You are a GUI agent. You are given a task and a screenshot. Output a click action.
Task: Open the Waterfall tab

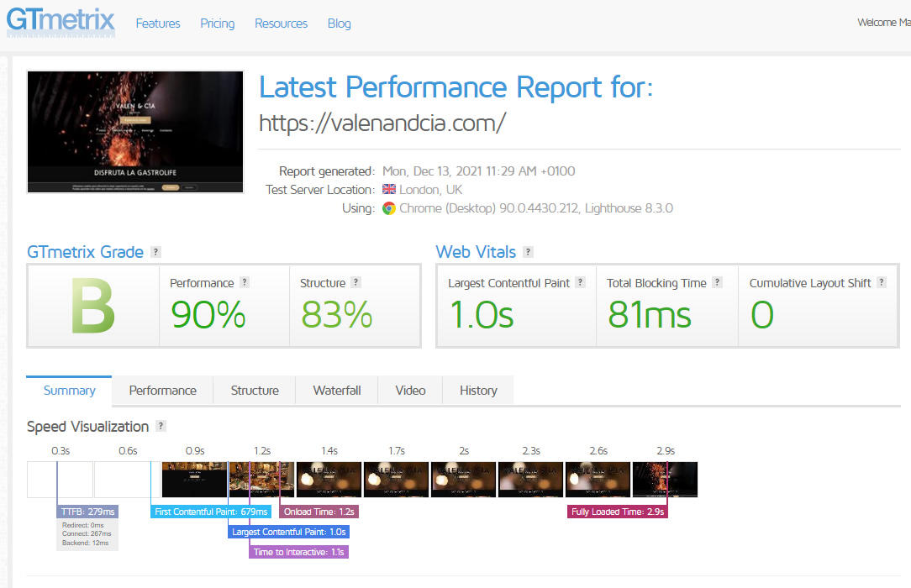(337, 390)
